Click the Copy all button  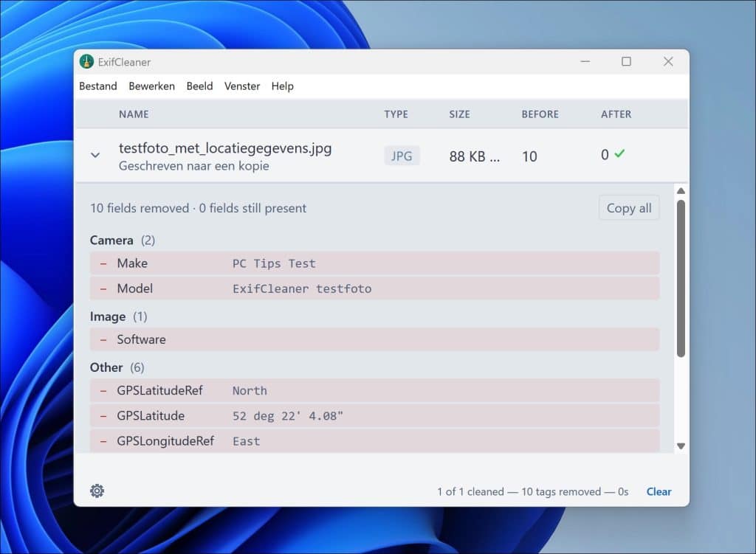pos(629,208)
